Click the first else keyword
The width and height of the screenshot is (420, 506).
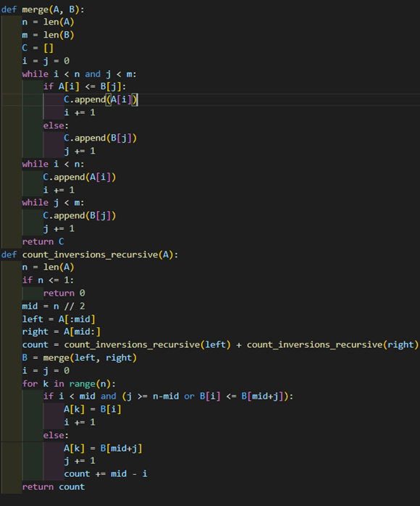pyautogui.click(x=56, y=125)
